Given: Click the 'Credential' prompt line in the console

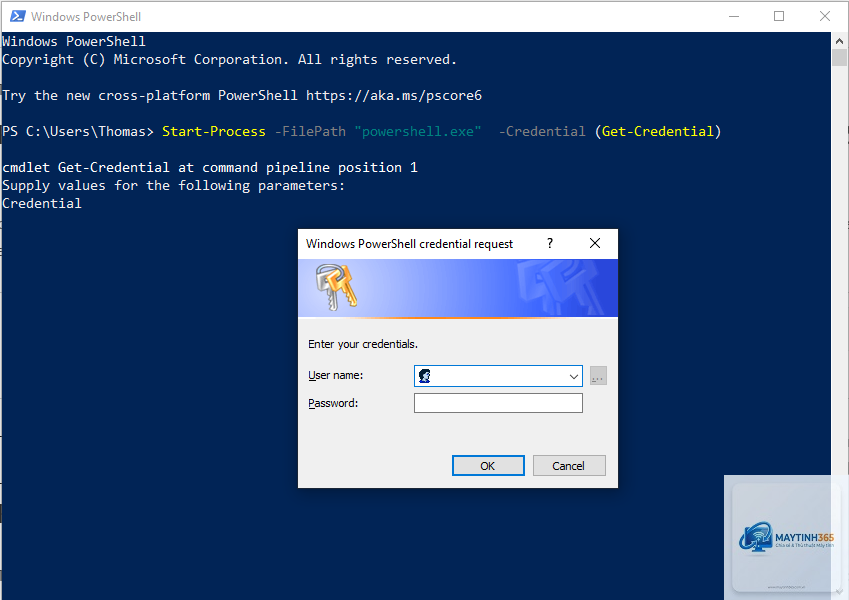Looking at the screenshot, I should 42,204.
